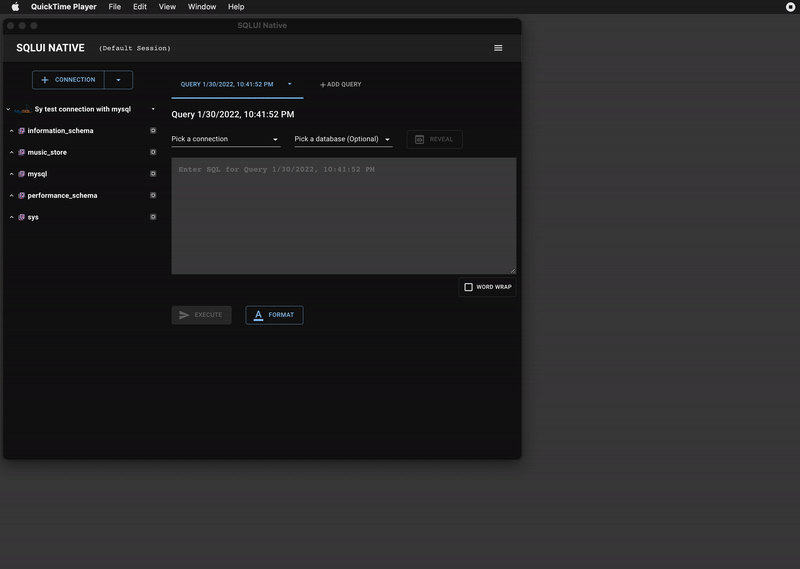
Task: Click the letter A format icon
Action: pos(258,315)
